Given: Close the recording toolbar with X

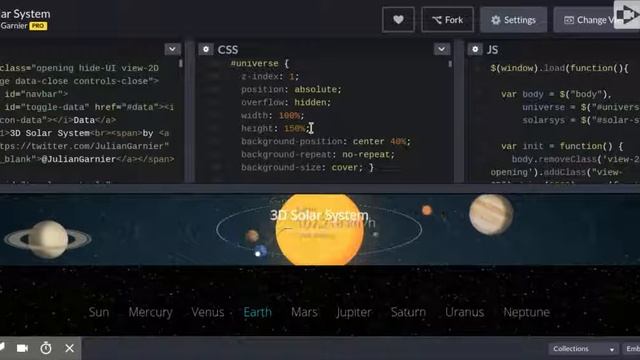Looking at the screenshot, I should click(x=69, y=348).
